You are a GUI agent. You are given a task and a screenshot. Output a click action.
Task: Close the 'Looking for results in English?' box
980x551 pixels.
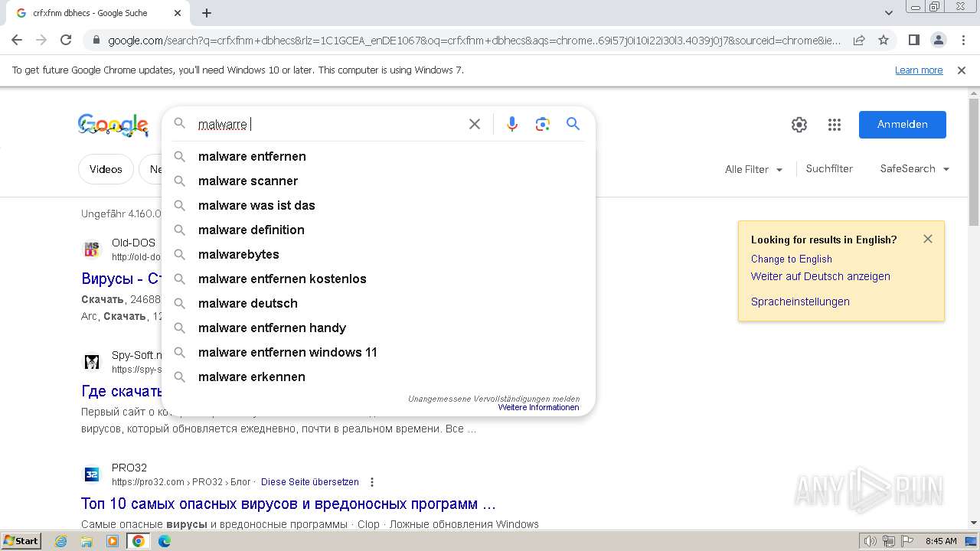pyautogui.click(x=928, y=239)
